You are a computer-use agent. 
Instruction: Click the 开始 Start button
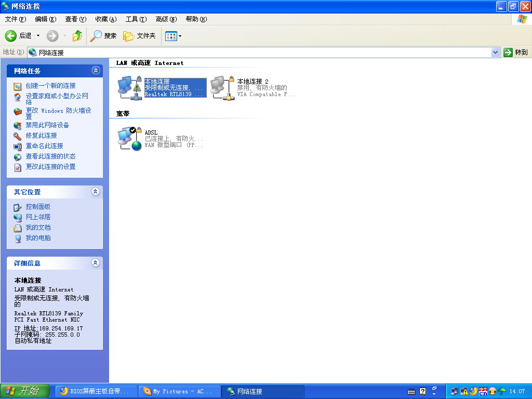pos(25,391)
